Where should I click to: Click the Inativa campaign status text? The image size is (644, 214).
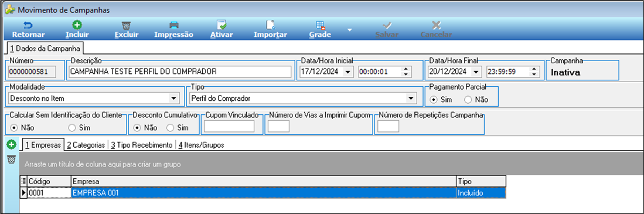565,73
